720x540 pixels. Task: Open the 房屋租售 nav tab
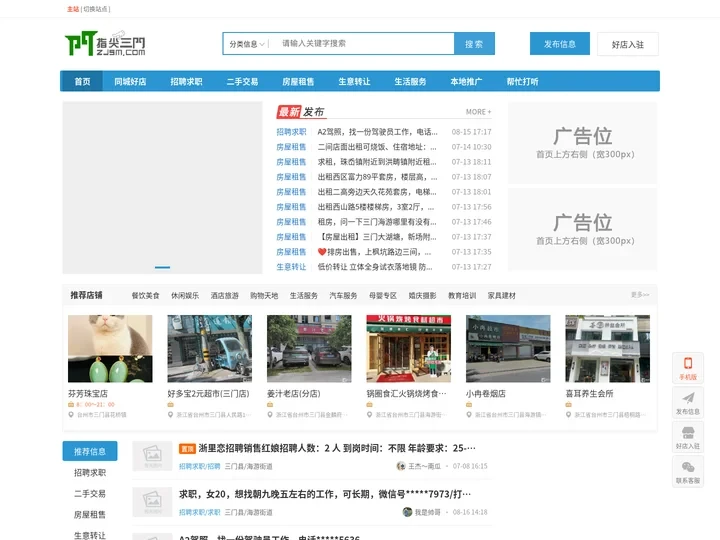click(x=298, y=81)
